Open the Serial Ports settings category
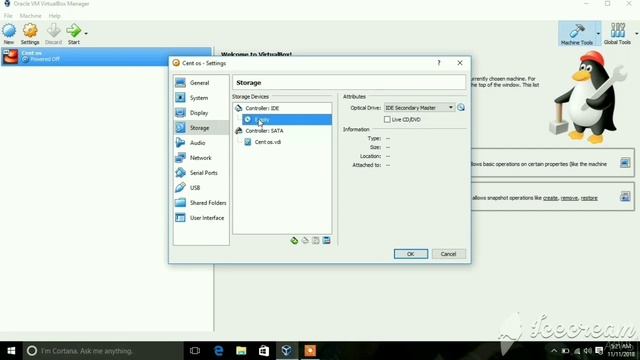The image size is (640, 360). [201, 173]
